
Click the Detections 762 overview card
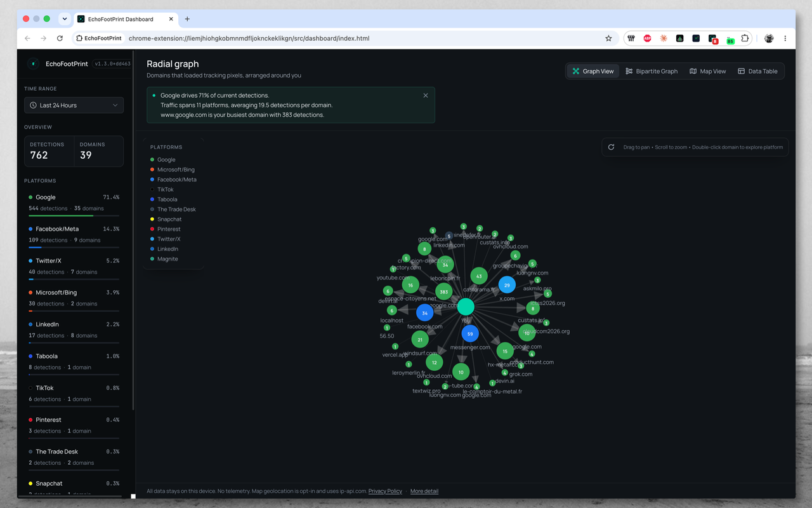[49, 151]
